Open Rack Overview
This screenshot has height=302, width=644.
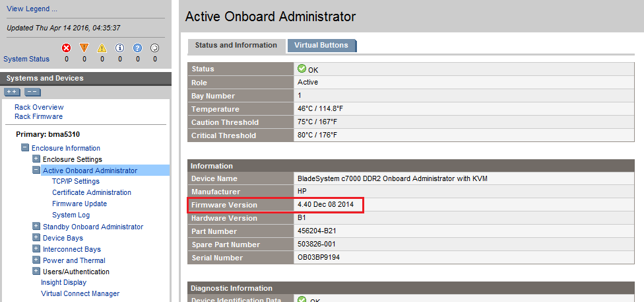click(39, 107)
